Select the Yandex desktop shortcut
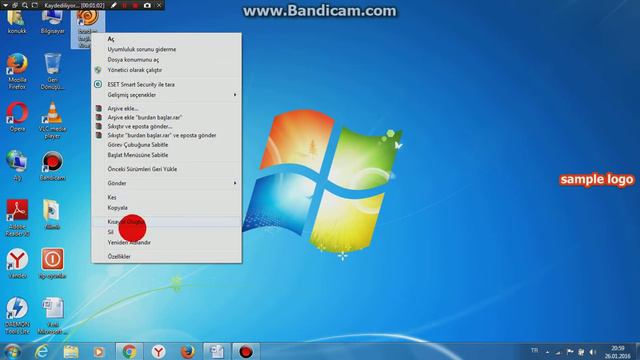The image size is (640, 360). 17,264
